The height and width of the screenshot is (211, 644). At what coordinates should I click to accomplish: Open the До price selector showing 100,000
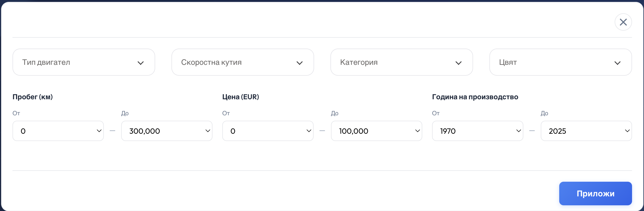click(x=376, y=131)
